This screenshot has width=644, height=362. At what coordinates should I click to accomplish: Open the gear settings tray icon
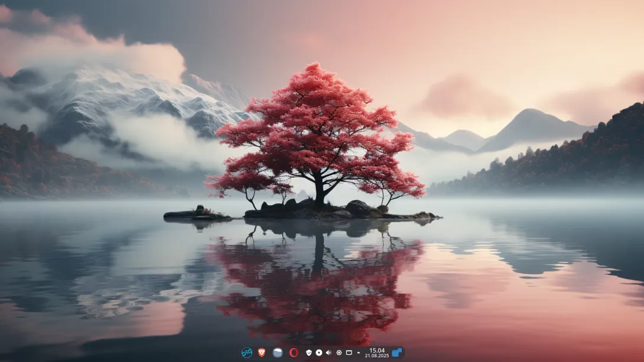(x=339, y=353)
